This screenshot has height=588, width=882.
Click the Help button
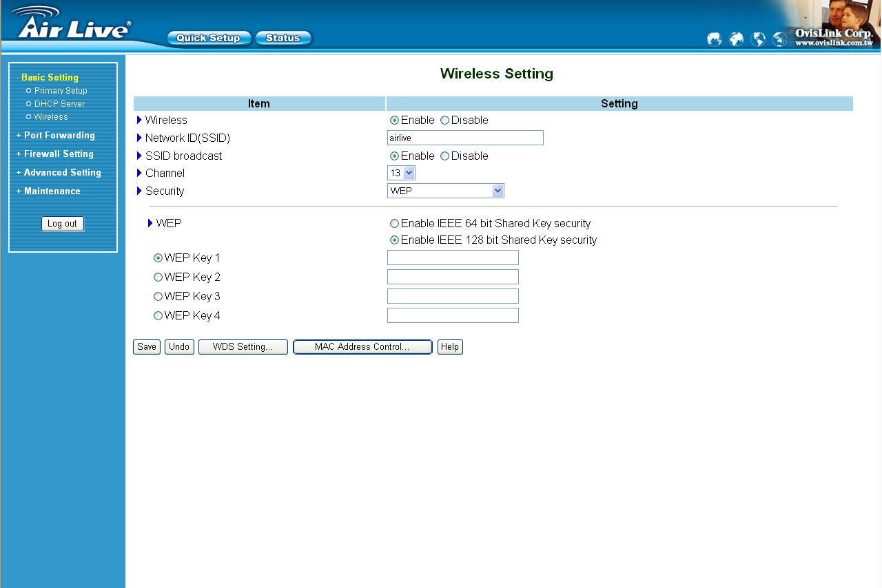pyautogui.click(x=450, y=347)
